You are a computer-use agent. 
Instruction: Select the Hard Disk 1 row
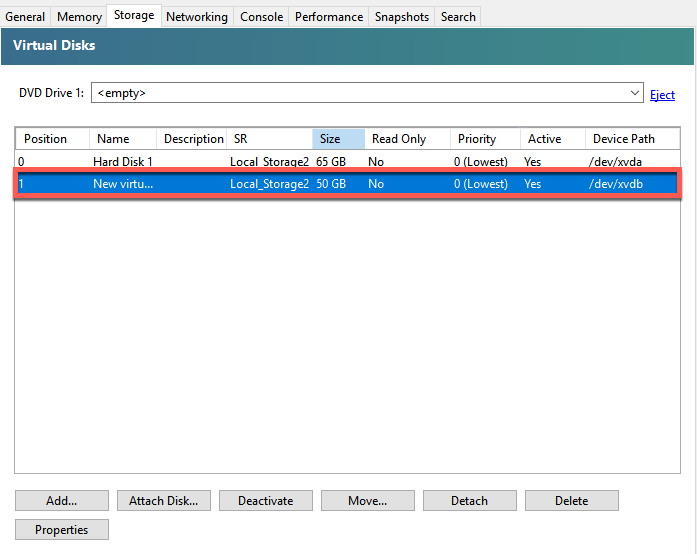tap(347, 161)
